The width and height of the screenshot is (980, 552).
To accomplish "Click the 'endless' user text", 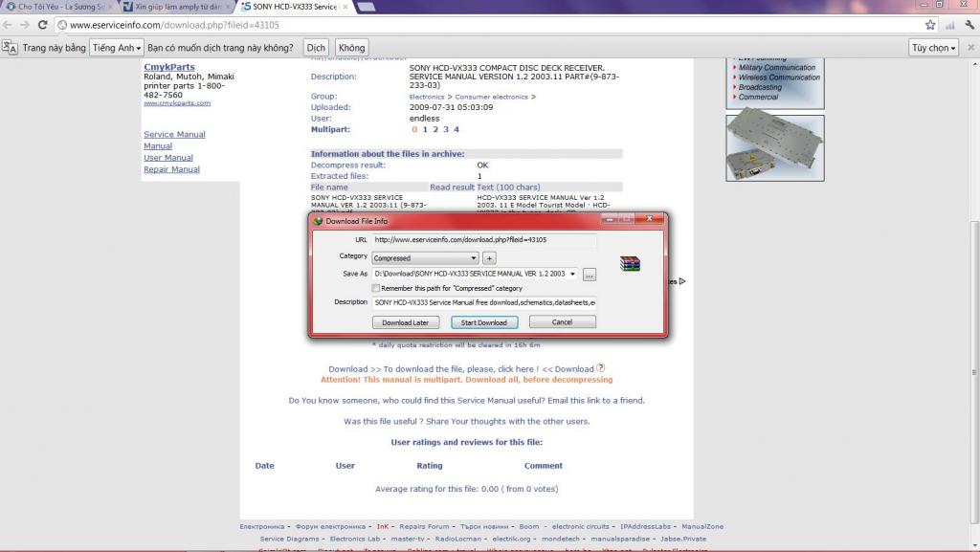I will [x=424, y=118].
